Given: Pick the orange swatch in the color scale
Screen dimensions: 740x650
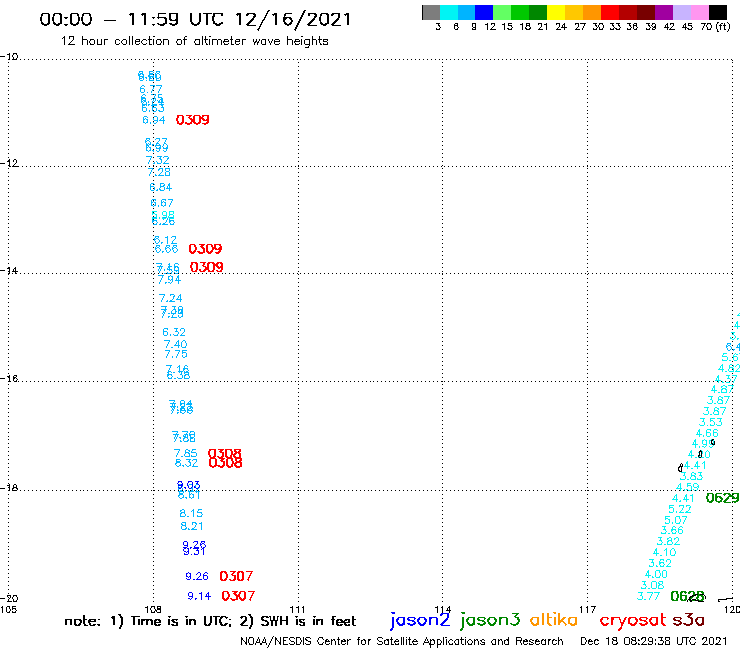Looking at the screenshot, I should (x=591, y=12).
